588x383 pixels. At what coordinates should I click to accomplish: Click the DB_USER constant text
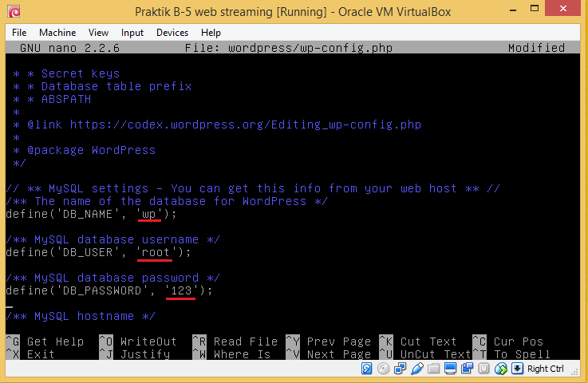[x=87, y=252]
